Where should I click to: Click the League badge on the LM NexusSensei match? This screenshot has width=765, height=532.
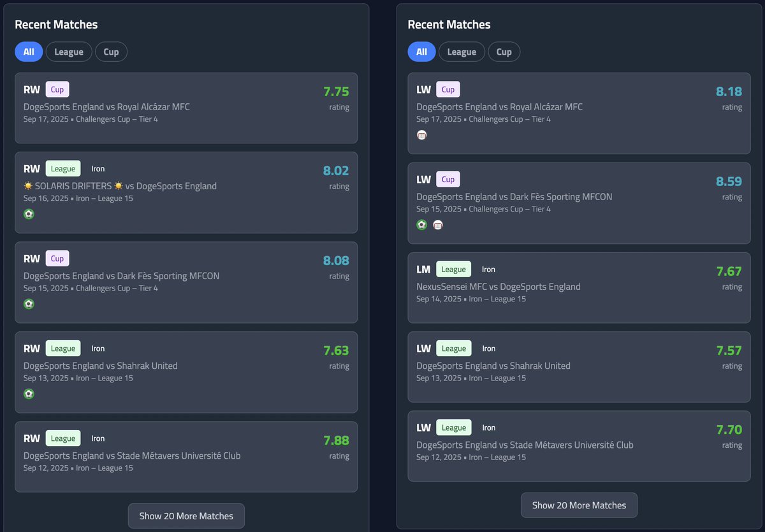(453, 270)
